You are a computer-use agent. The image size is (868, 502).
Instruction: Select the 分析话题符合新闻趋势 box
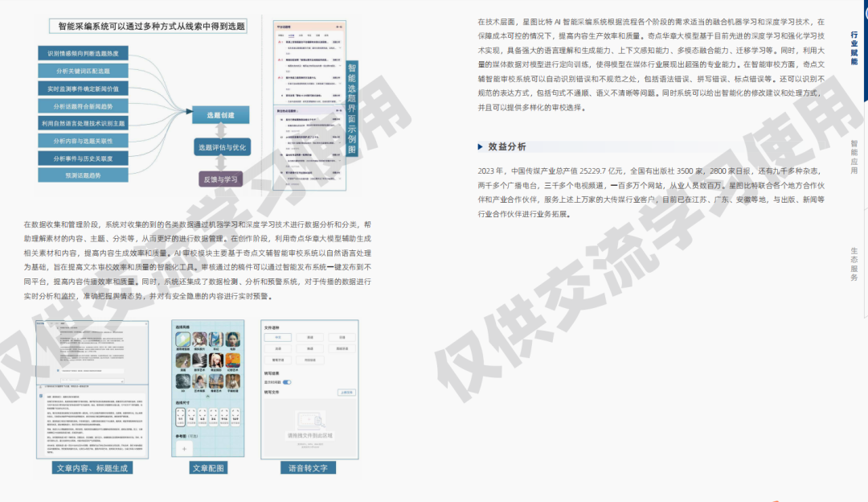pyautogui.click(x=83, y=106)
